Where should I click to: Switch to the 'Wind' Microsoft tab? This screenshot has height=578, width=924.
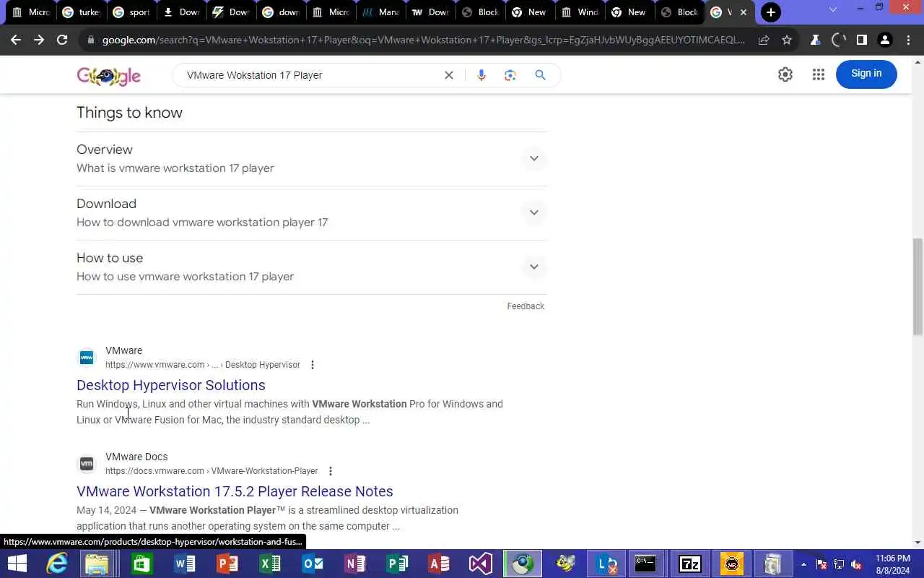coord(580,12)
